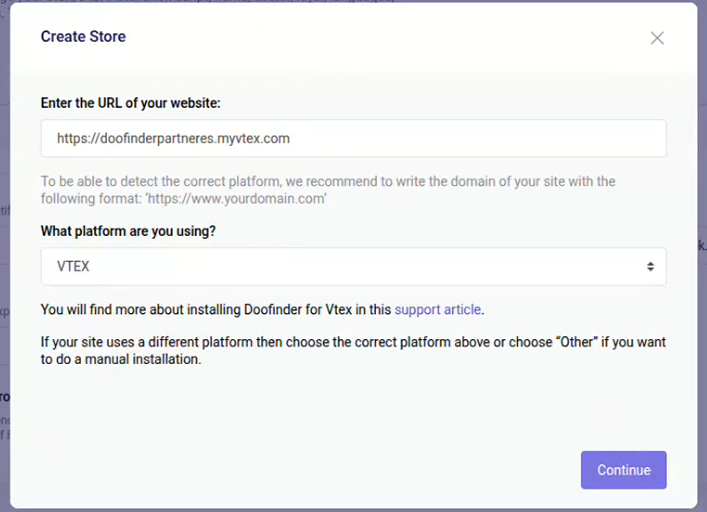Viewport: 707px width, 512px height.
Task: Click the 'Enter the URL of your website:' label
Action: 131,103
